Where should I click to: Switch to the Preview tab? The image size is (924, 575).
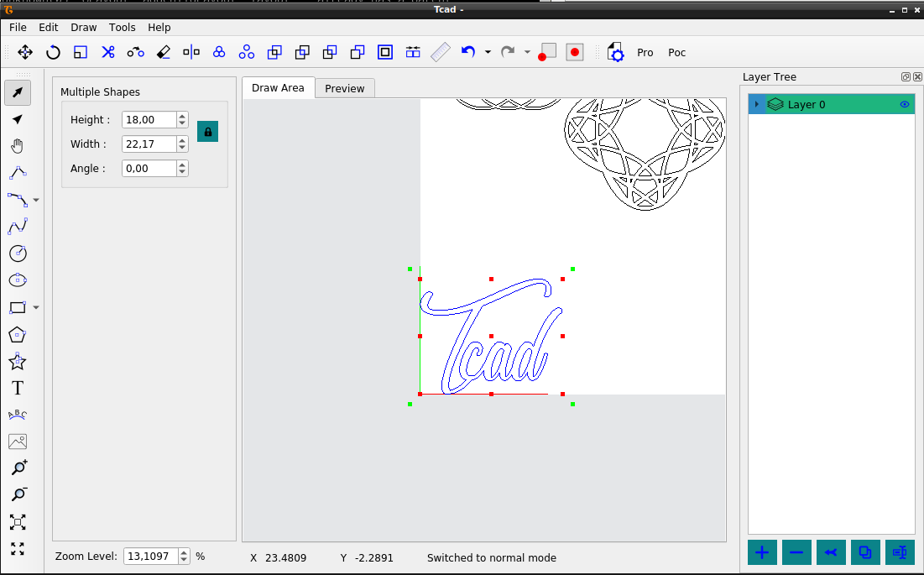point(345,88)
